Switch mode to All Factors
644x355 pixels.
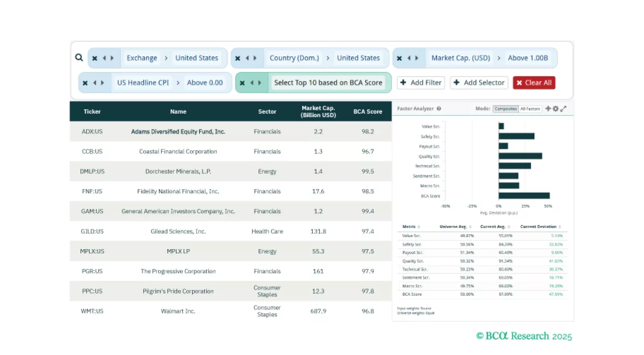tap(530, 109)
